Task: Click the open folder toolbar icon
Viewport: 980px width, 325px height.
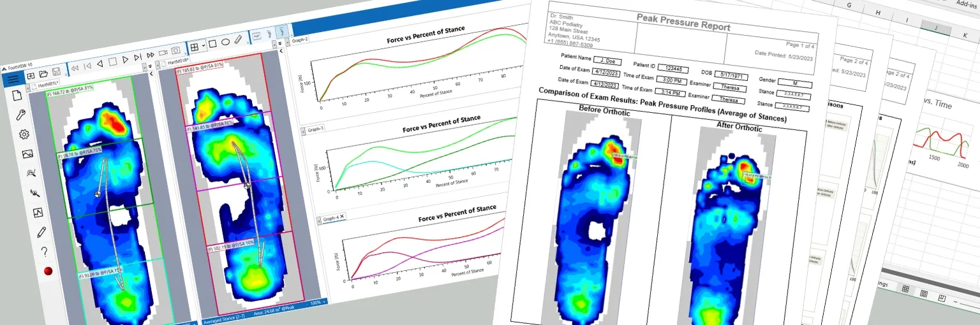Action: tap(43, 74)
